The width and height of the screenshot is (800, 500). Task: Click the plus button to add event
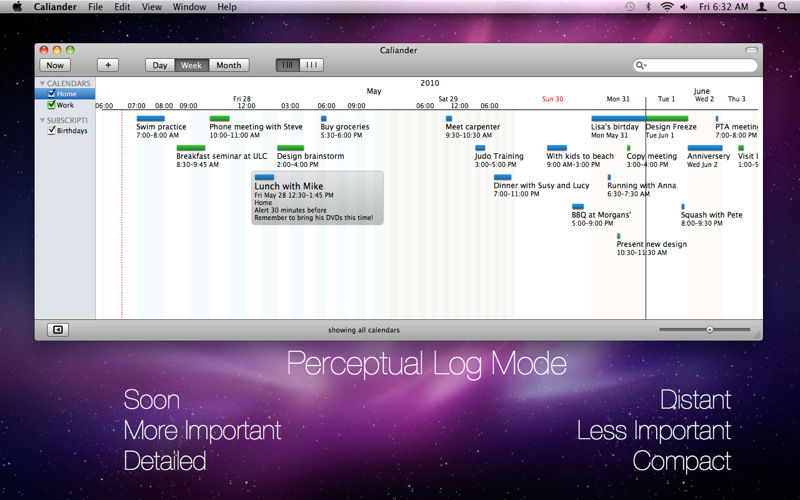pos(108,65)
